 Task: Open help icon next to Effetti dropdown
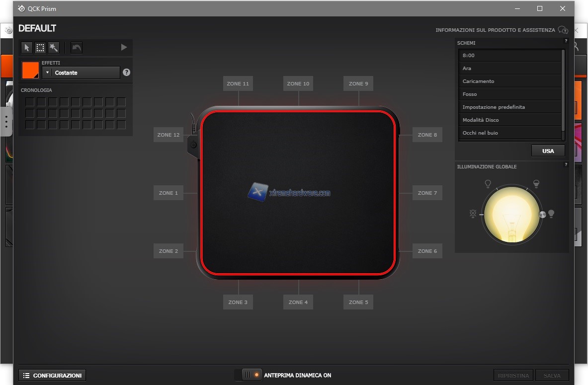[126, 73]
